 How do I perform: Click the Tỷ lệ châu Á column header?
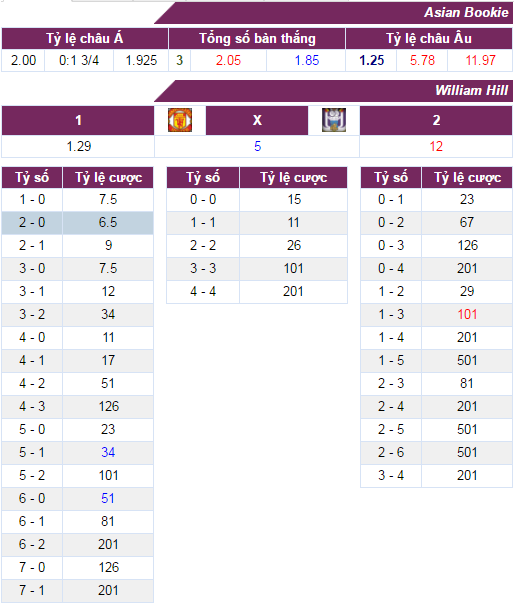click(85, 38)
